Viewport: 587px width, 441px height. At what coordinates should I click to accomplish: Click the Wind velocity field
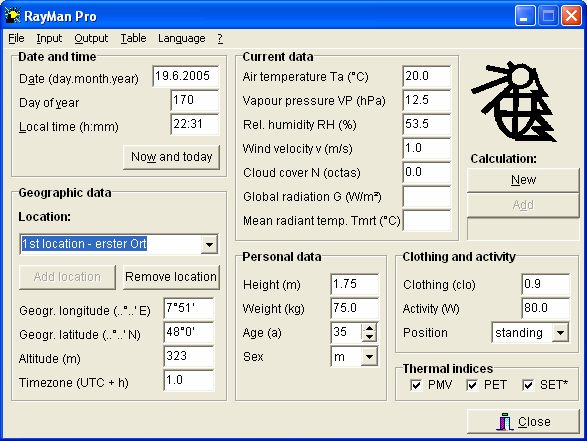tap(427, 148)
